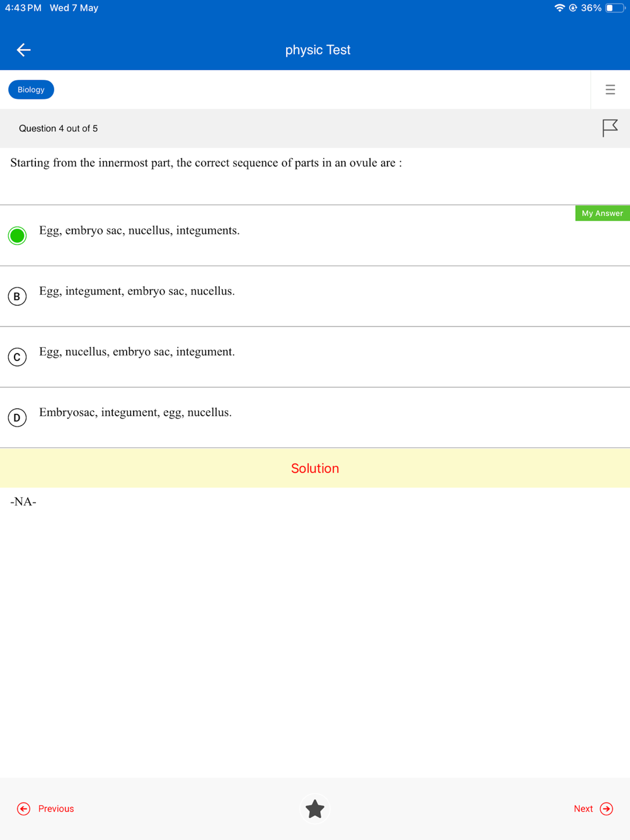Click 'Embryosac, integument, egg, nucellus.' text
Viewport: 630px width, 840px height.
(x=135, y=412)
